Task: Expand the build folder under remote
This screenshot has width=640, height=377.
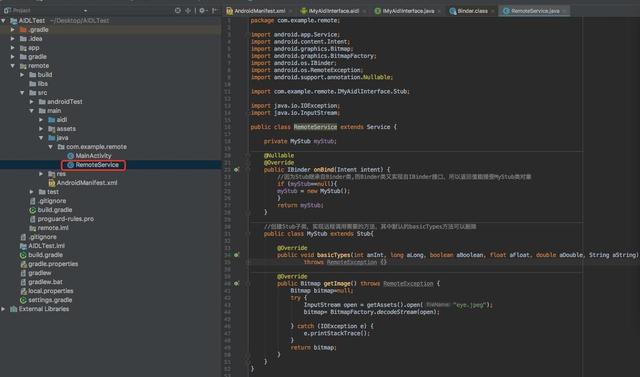Action: pyautogui.click(x=22, y=75)
